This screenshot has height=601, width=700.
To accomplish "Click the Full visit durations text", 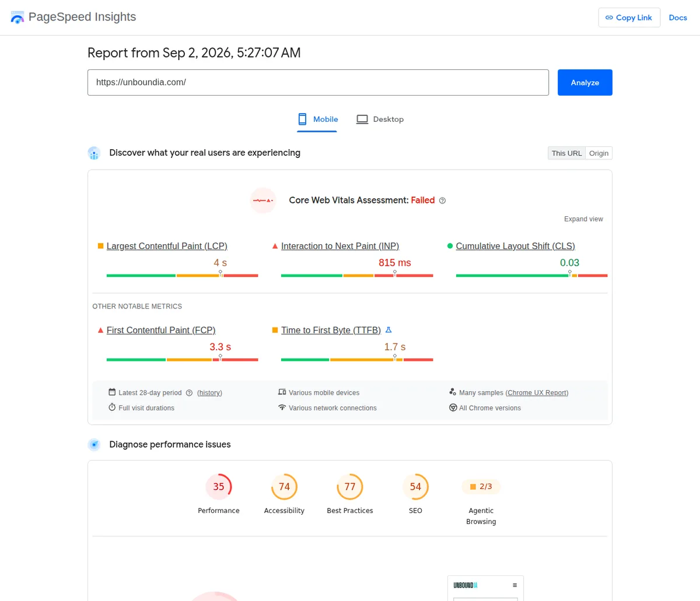I will (146, 408).
